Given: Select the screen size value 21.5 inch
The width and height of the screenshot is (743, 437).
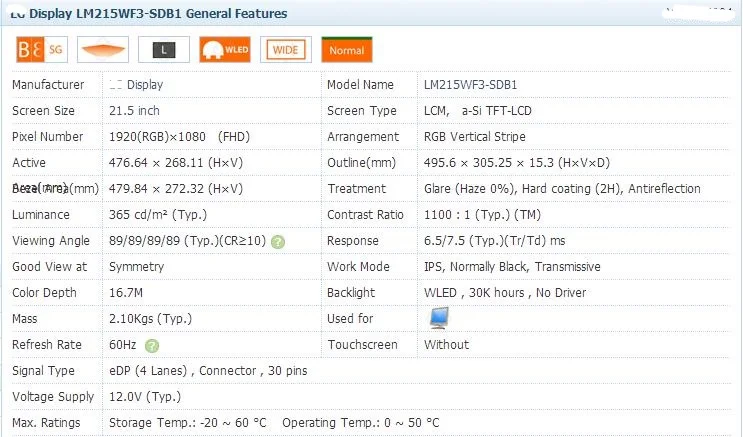Looking at the screenshot, I should pyautogui.click(x=134, y=111).
